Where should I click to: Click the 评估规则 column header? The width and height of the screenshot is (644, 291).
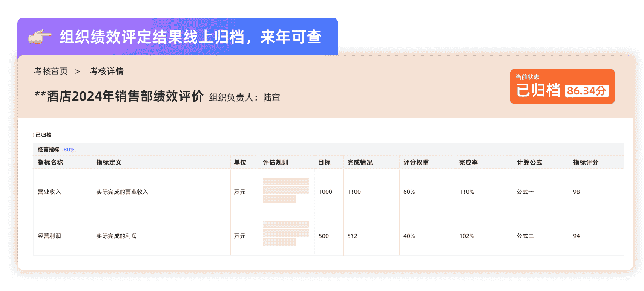pyautogui.click(x=276, y=162)
